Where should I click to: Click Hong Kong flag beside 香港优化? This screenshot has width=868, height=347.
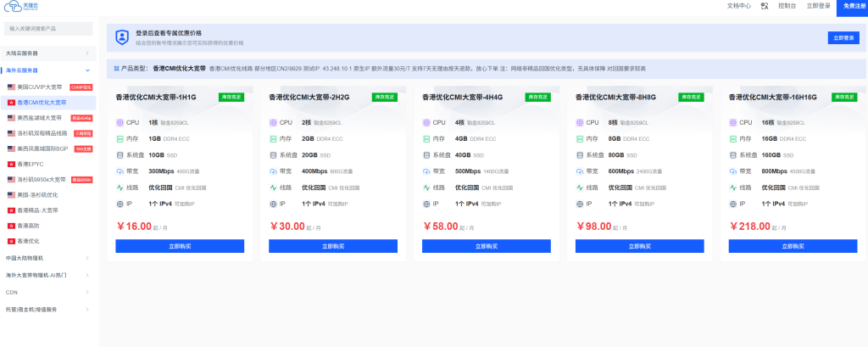coord(11,241)
